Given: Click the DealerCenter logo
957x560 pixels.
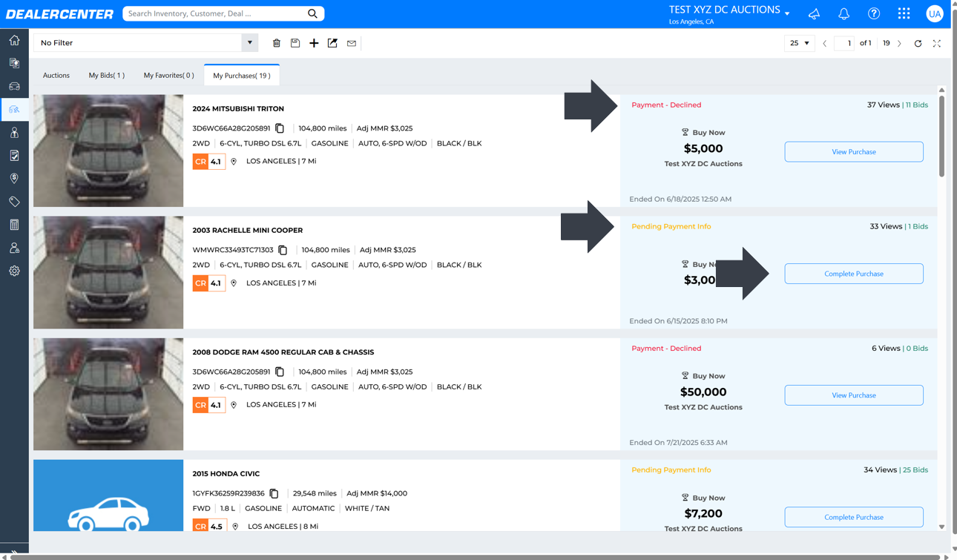Looking at the screenshot, I should pyautogui.click(x=59, y=14).
